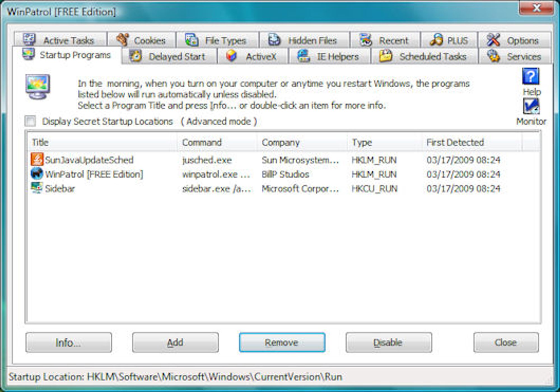Click the large sunrise monitor icon

(38, 87)
